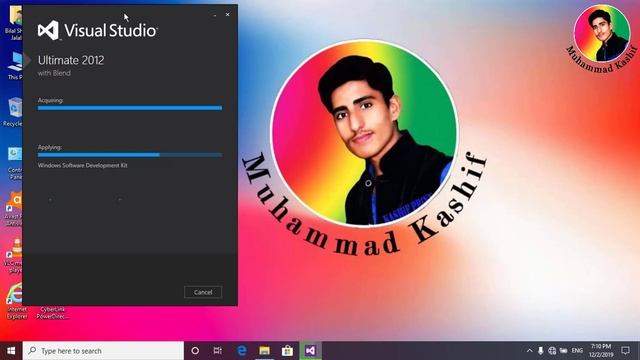Click the microphone tray icon
This screenshot has height=360, width=640.
pyautogui.click(x=540, y=351)
